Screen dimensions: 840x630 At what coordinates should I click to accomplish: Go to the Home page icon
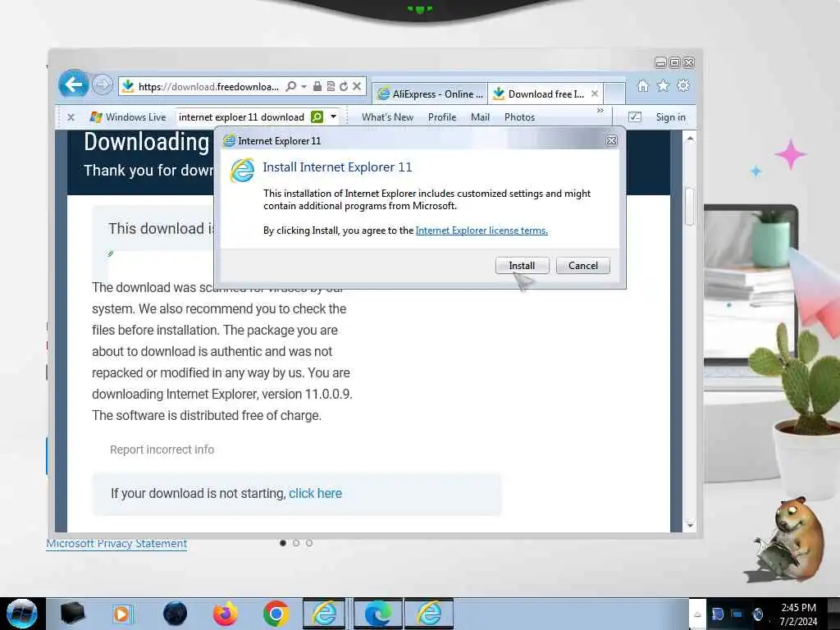[x=643, y=85]
